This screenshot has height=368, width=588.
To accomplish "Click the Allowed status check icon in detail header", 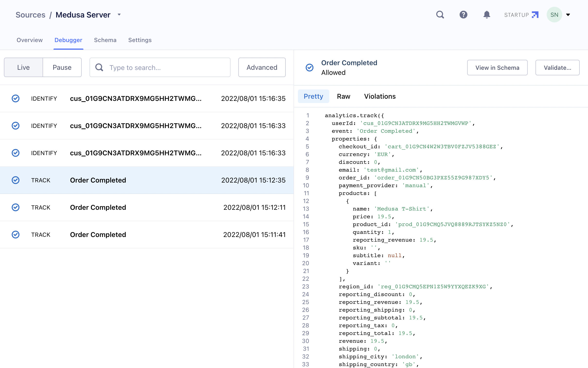I will click(x=310, y=68).
